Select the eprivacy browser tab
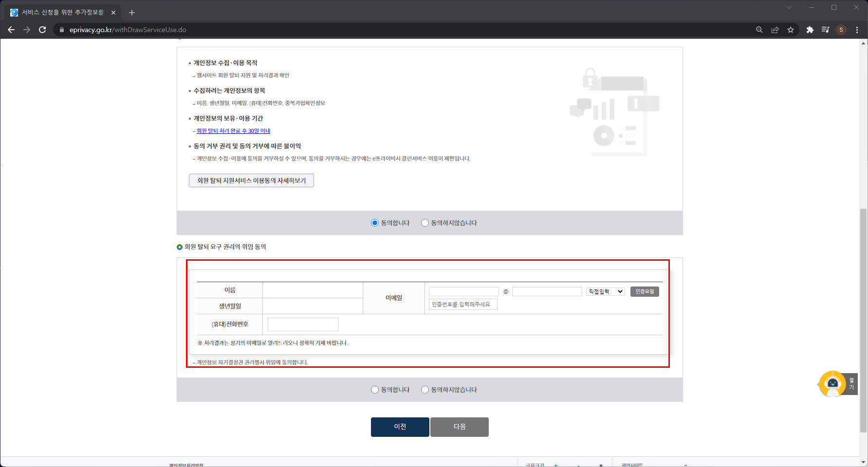This screenshot has height=467, width=868. click(63, 13)
